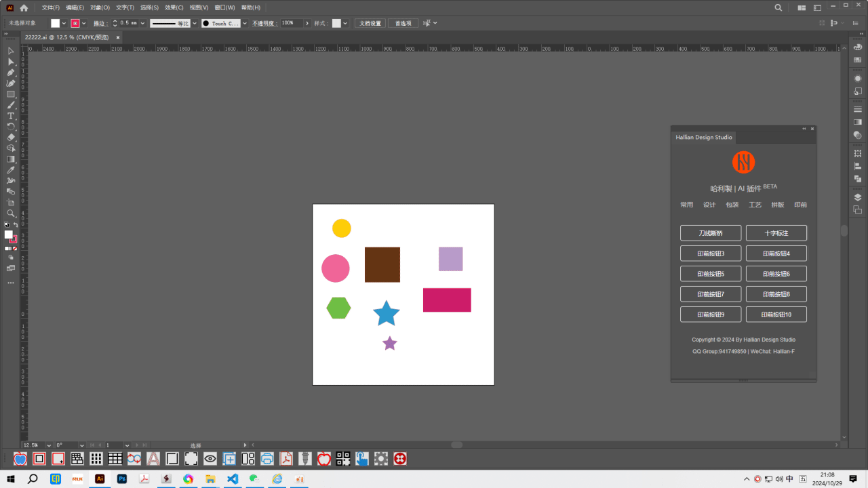Click the QR code plugin icon

[343, 459]
